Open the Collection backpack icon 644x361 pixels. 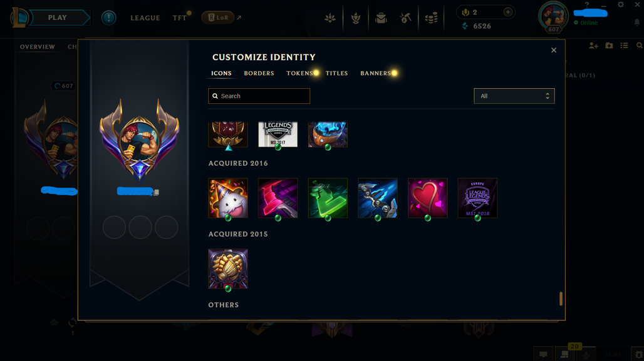(381, 18)
